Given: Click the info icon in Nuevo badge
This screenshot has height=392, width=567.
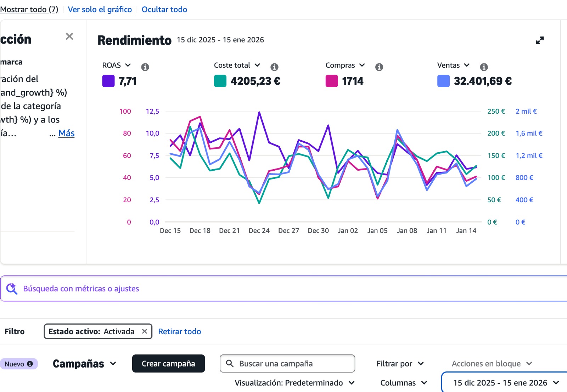Looking at the screenshot, I should (30, 364).
